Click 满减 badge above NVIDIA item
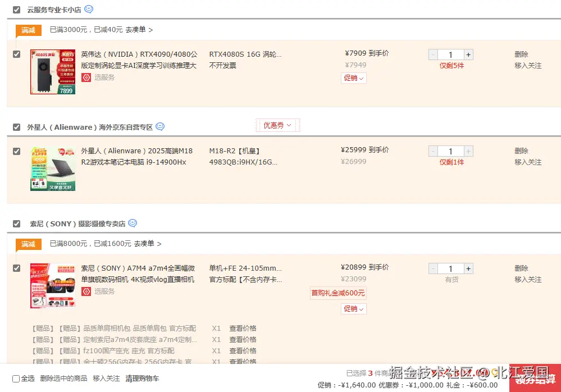This screenshot has height=392, width=561. [28, 30]
